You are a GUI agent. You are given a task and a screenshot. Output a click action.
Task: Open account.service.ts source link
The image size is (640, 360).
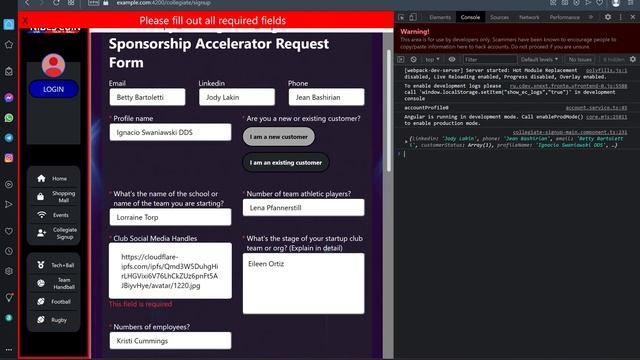[596, 108]
